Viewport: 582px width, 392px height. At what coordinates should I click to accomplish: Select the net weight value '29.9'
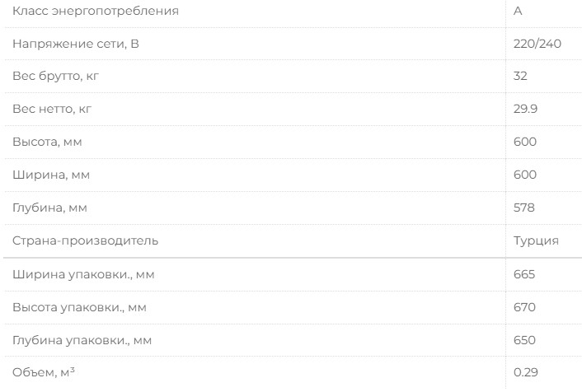[524, 109]
